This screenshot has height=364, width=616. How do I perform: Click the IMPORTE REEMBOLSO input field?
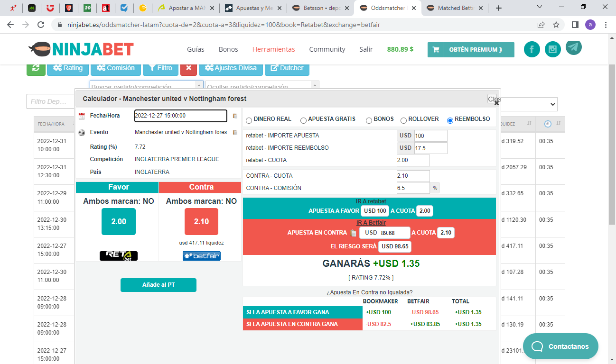[x=430, y=148]
